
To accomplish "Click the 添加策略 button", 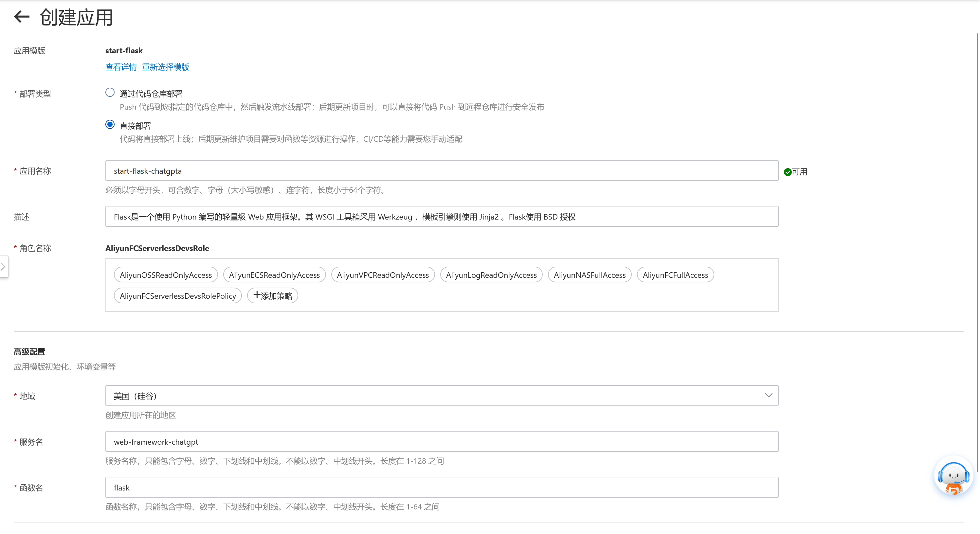I will (x=272, y=295).
